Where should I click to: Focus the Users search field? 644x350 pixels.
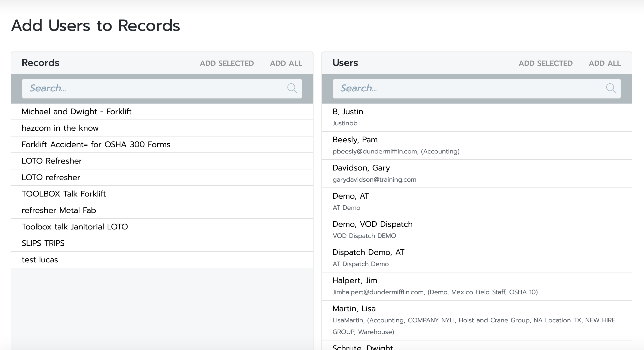477,88
